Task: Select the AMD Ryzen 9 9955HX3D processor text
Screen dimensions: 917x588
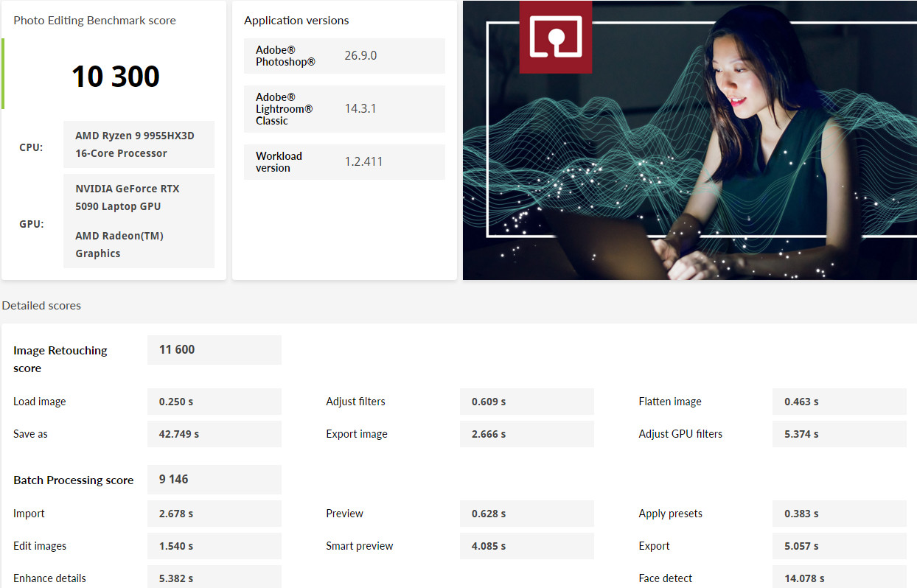Action: [x=135, y=144]
